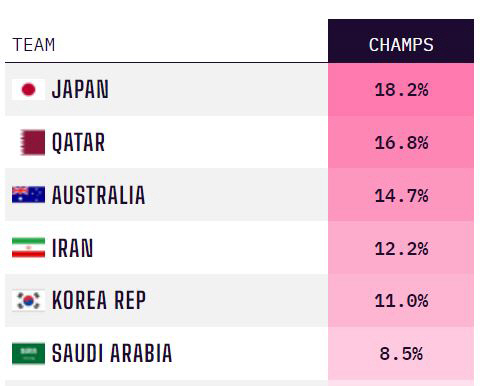Click Qatar's 16.8% champs cell
This screenshot has width=485, height=386.
tap(401, 142)
